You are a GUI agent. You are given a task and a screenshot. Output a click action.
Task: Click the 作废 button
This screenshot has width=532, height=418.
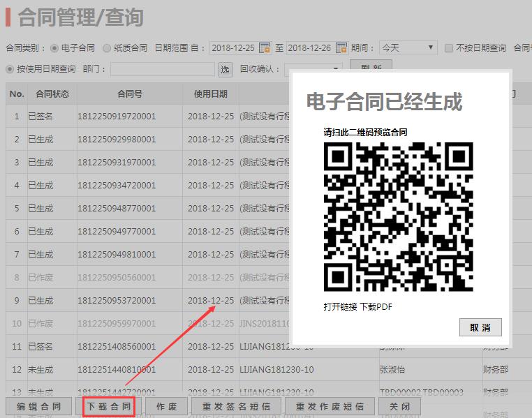[167, 406]
